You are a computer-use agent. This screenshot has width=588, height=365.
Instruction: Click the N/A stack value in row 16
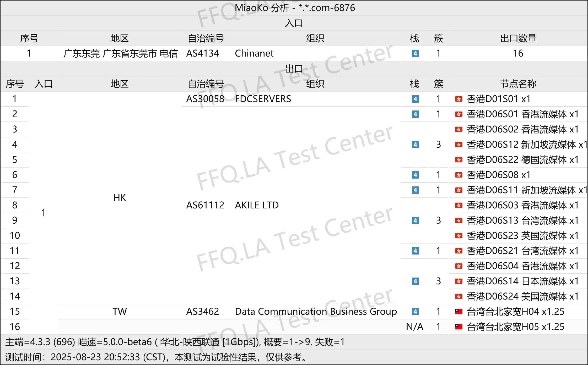(415, 327)
